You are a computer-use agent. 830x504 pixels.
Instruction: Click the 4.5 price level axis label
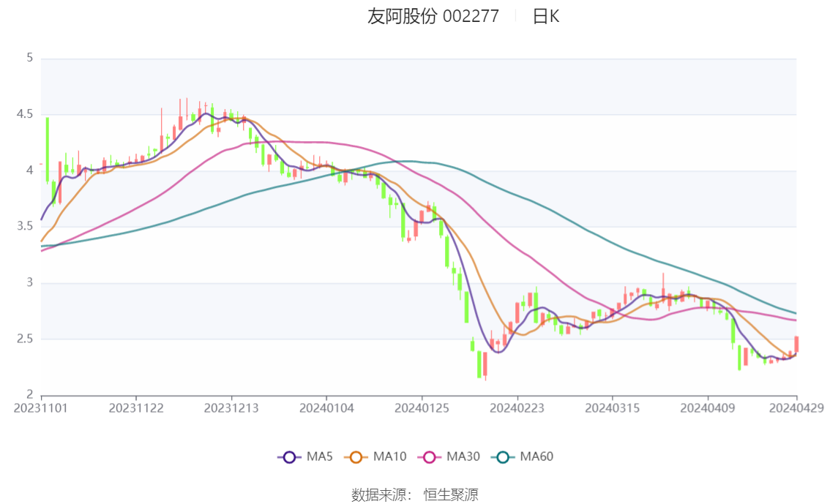coord(26,114)
